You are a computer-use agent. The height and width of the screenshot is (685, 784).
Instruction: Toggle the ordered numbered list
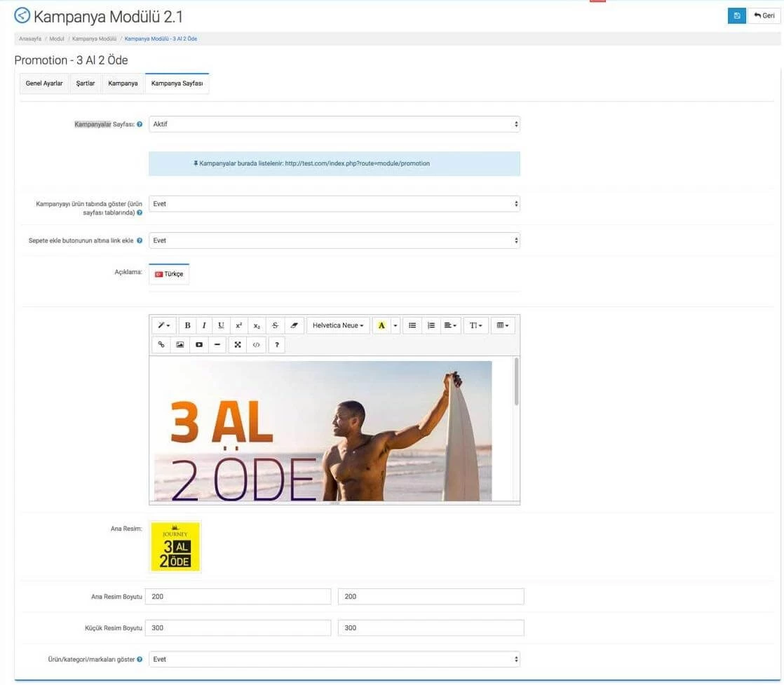431,325
